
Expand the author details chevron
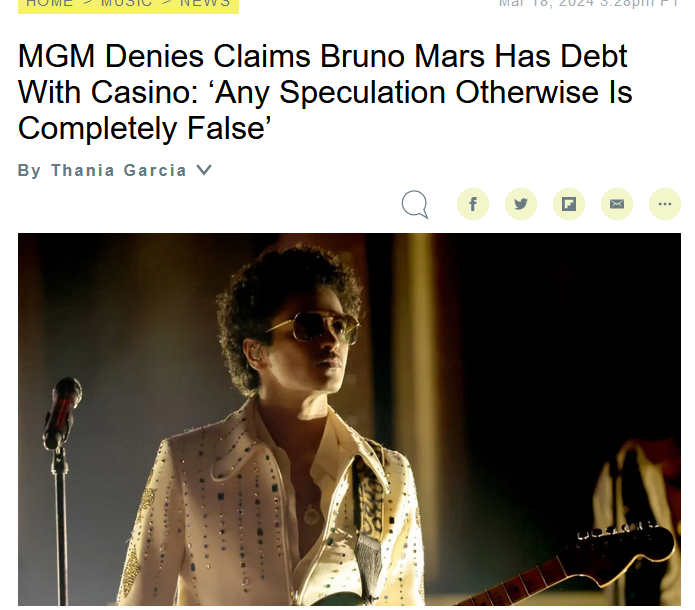tap(204, 170)
